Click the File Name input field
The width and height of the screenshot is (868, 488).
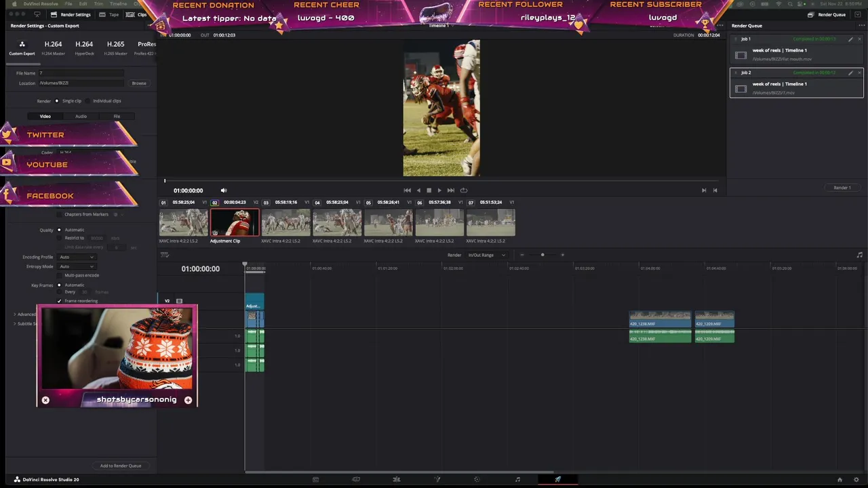click(81, 73)
